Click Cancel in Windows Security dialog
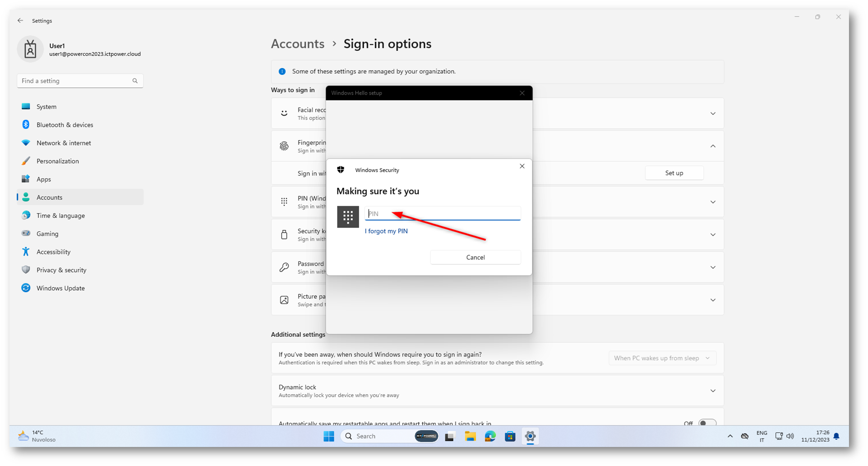 pos(475,257)
